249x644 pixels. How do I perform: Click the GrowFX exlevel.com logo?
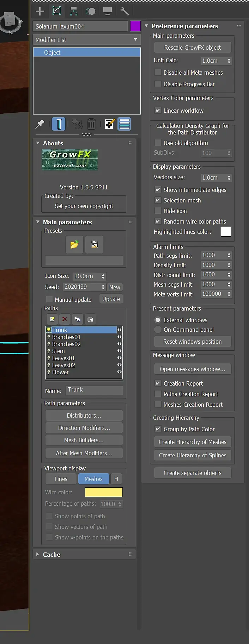coord(70,160)
